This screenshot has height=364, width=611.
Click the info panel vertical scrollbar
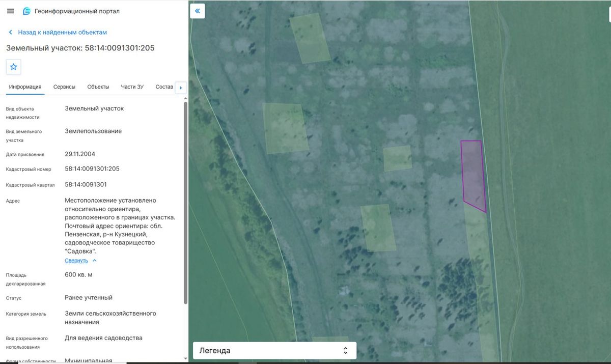click(185, 203)
